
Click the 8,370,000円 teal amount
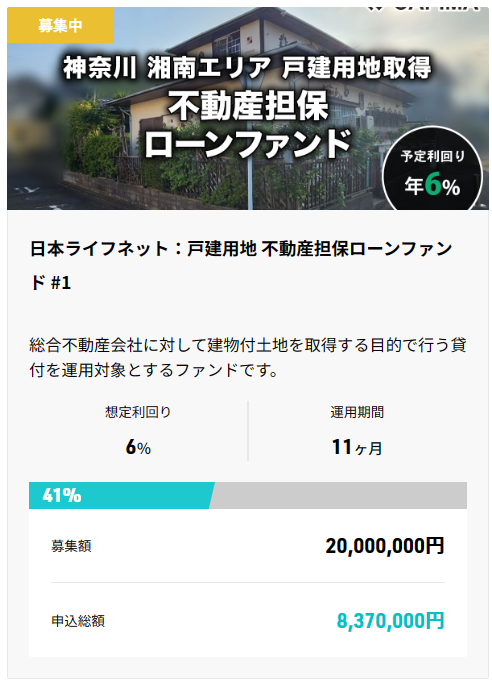tap(390, 620)
